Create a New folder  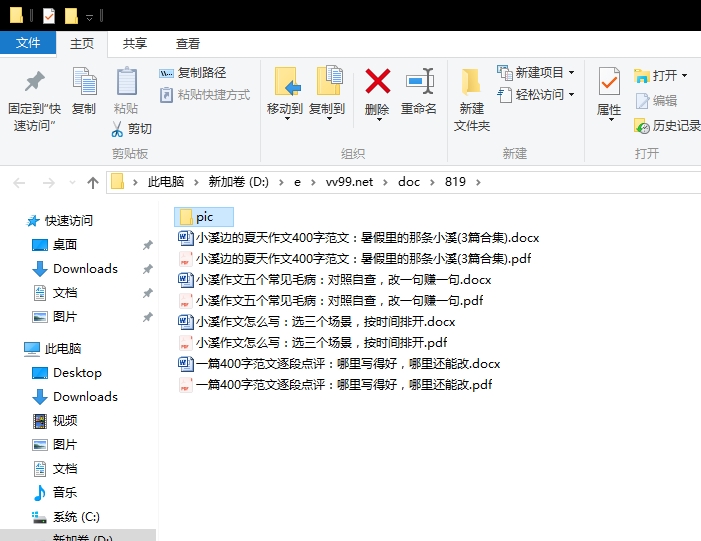(x=471, y=100)
